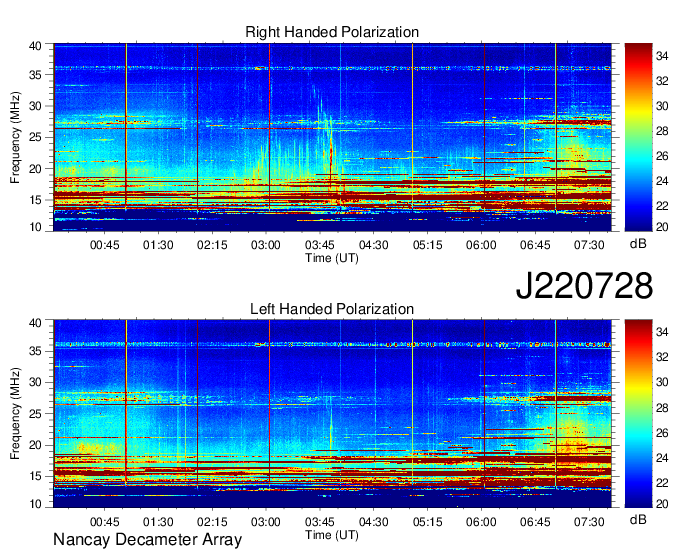The height and width of the screenshot is (552, 680).
Task: Click the "Nancay Decameter Array" caption
Action: pos(147,540)
